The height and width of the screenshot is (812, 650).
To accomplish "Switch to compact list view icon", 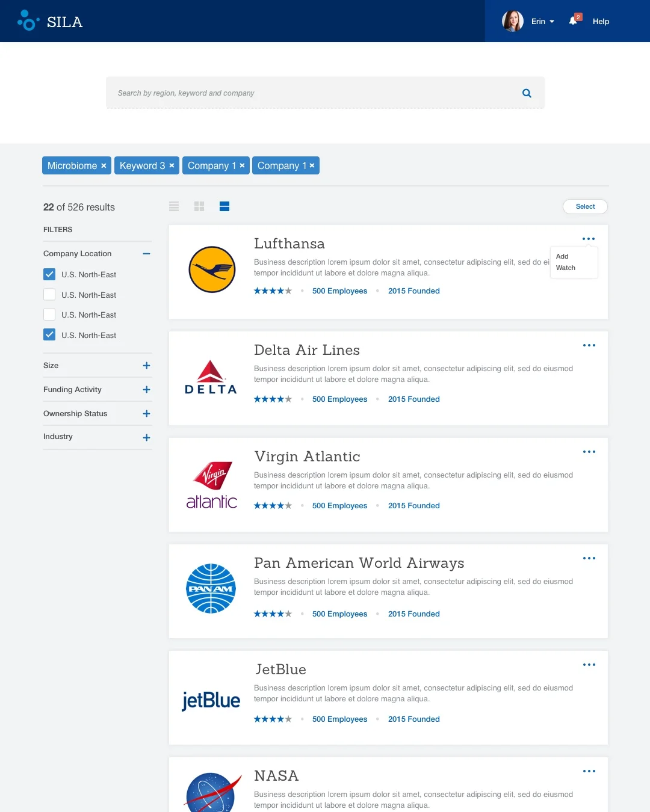I will click(x=174, y=206).
